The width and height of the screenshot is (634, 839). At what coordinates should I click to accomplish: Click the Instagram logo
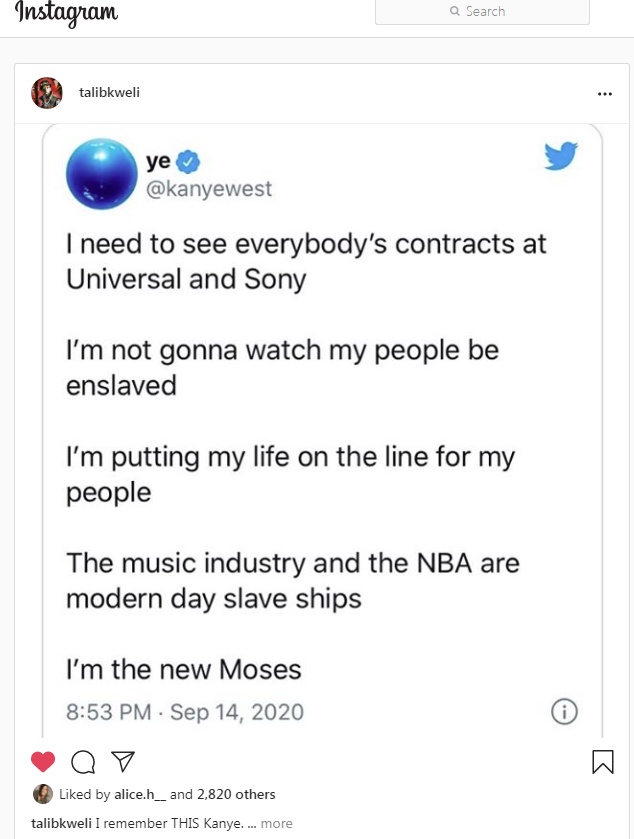pos(66,14)
